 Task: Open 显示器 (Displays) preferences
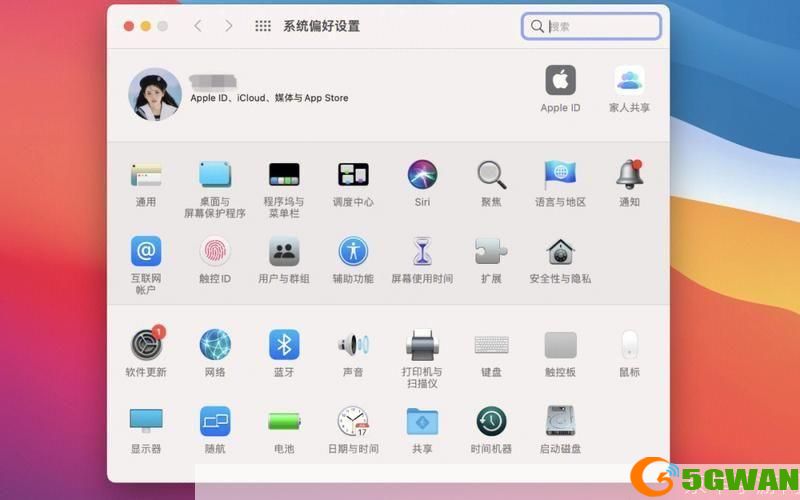[x=146, y=421]
